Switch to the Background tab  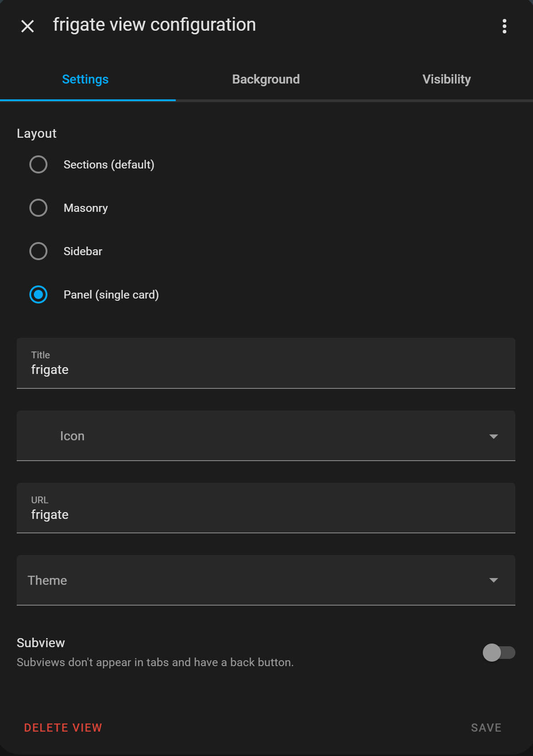coord(266,79)
